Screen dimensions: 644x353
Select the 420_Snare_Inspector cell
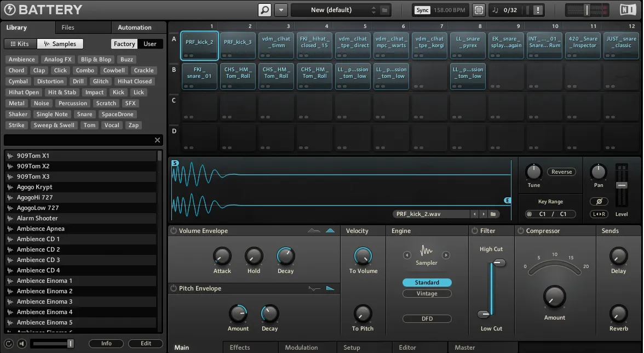[583, 45]
